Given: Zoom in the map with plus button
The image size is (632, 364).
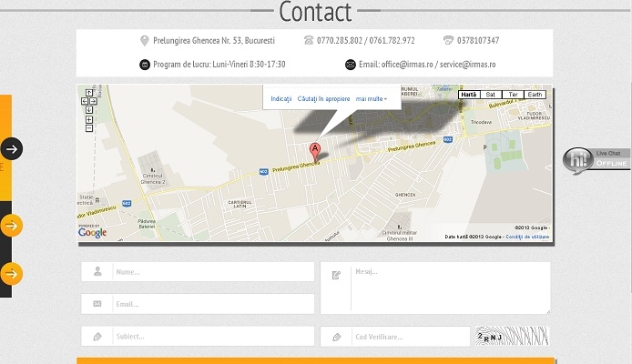Looking at the screenshot, I should (89, 119).
